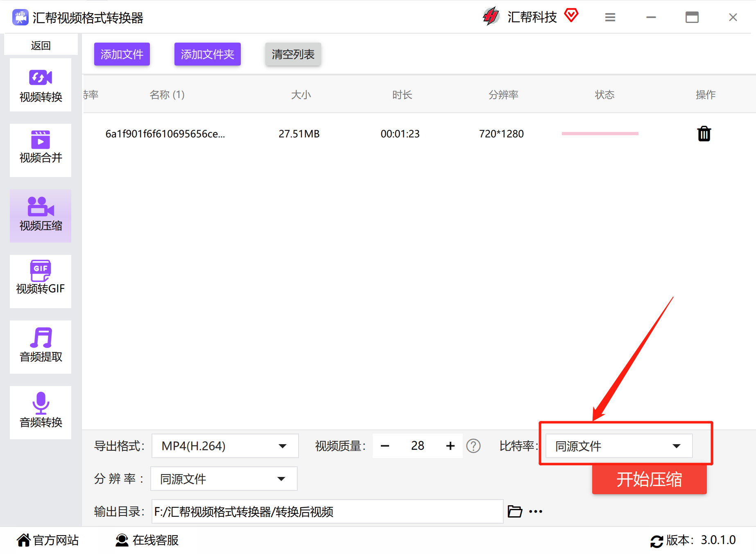Open the 分辨率 同源文件 dropdown
Image resolution: width=756 pixels, height=554 pixels.
(224, 479)
